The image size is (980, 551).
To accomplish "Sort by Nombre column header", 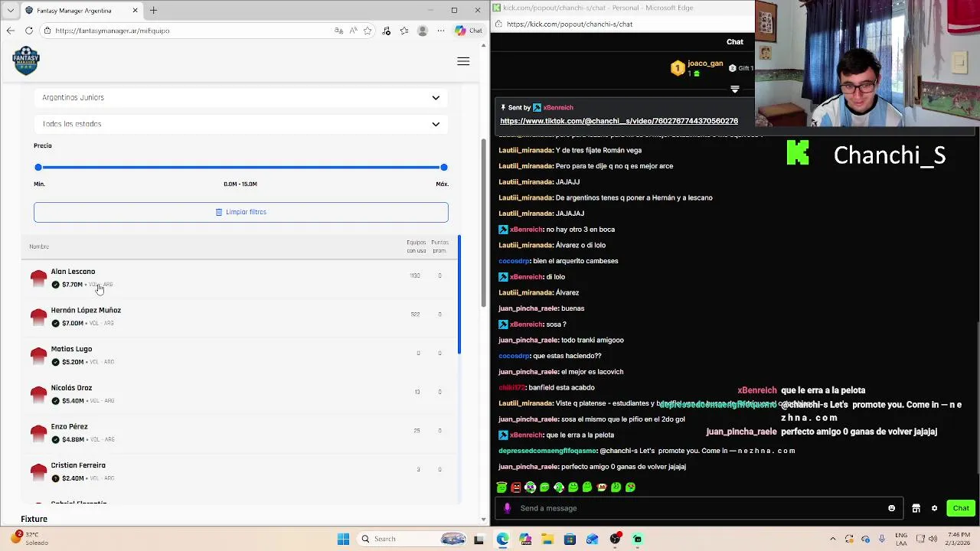I will (39, 246).
